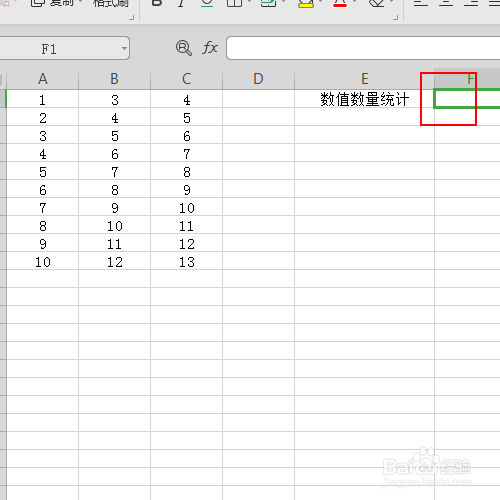Viewport: 500px width, 500px height.
Task: Select column B cell with value 12
Action: pos(114,262)
